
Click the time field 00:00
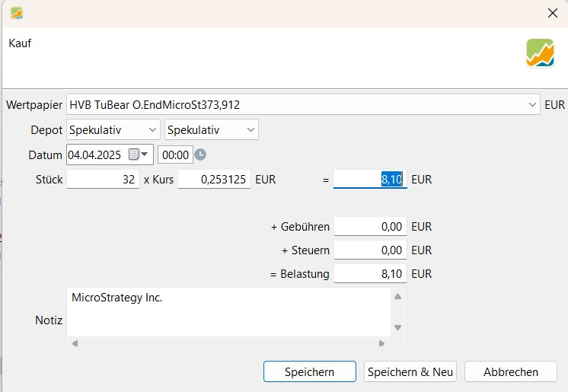[x=175, y=155]
